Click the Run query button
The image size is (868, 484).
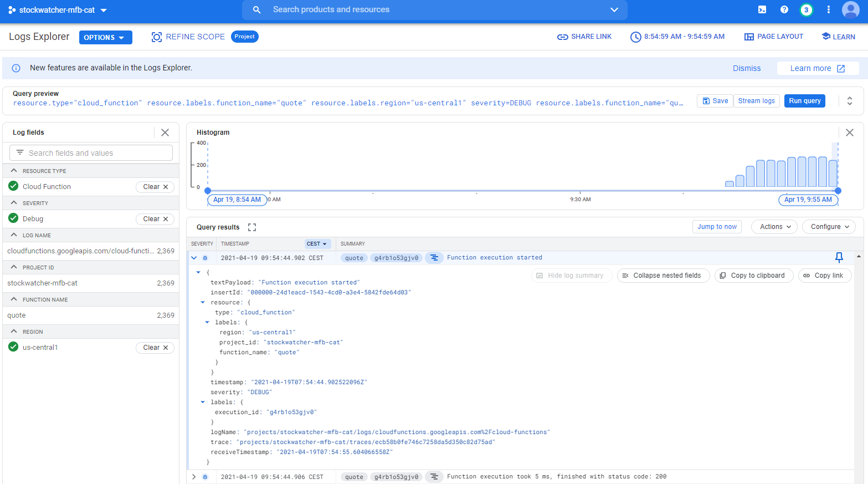pos(804,101)
